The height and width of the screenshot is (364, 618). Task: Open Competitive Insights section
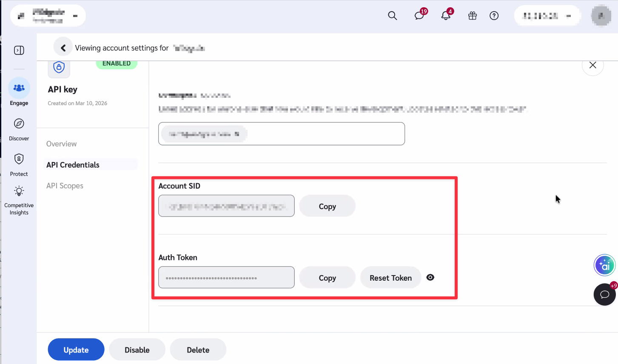tap(19, 200)
